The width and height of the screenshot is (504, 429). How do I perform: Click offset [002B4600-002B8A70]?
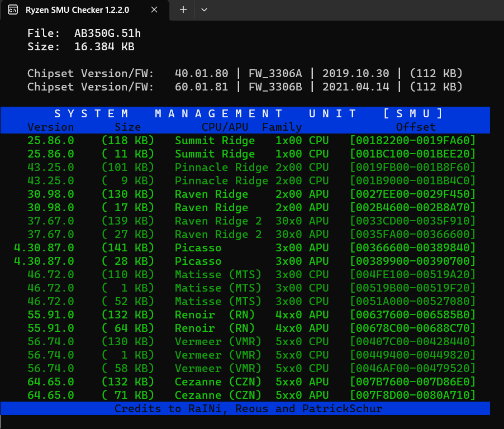pos(413,208)
